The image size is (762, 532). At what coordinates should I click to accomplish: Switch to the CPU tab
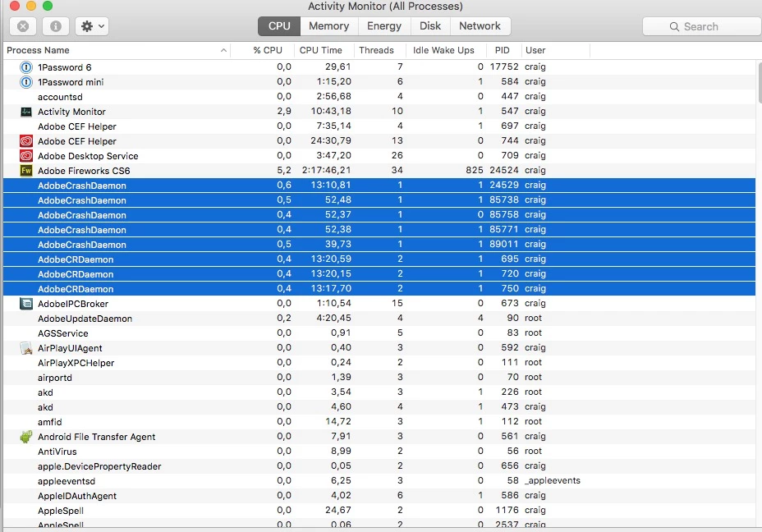point(279,26)
